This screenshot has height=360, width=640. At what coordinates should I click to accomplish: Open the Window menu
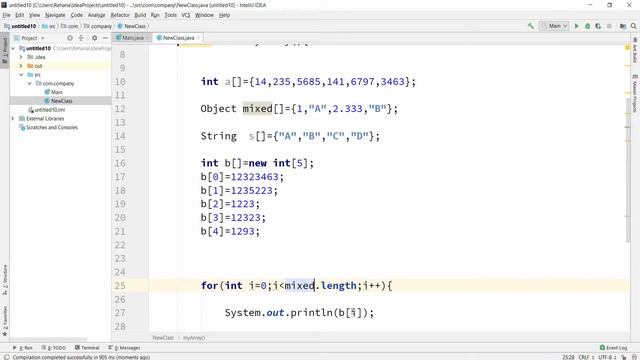tap(204, 15)
